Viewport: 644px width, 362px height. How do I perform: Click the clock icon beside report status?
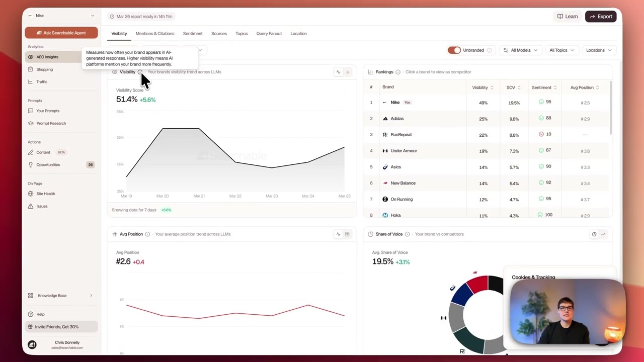click(112, 17)
